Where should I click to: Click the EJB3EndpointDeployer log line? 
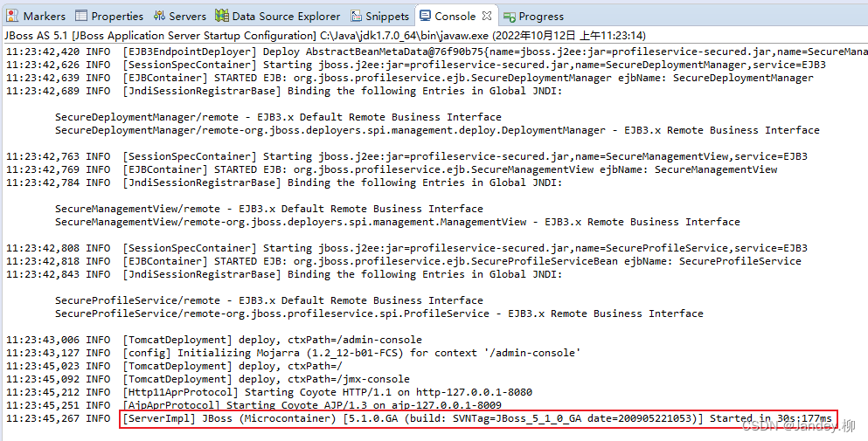[x=437, y=52]
